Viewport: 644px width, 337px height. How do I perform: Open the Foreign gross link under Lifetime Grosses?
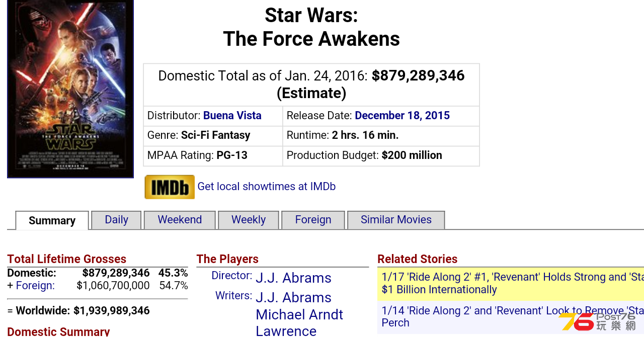[x=35, y=286]
